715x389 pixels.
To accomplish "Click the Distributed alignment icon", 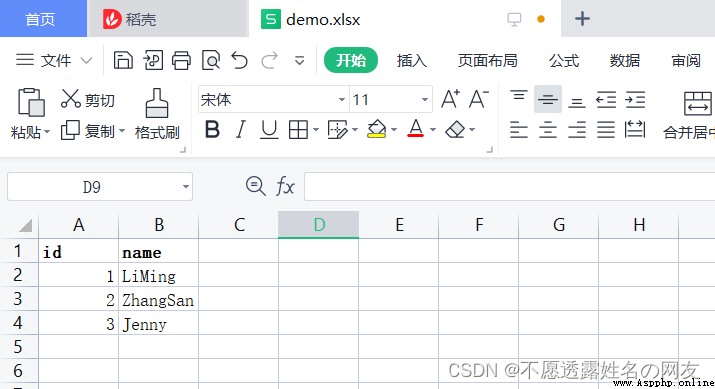I will pos(635,130).
